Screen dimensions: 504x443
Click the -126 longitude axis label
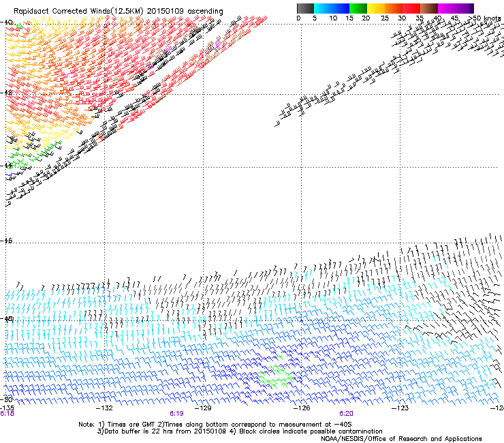tap(302, 408)
